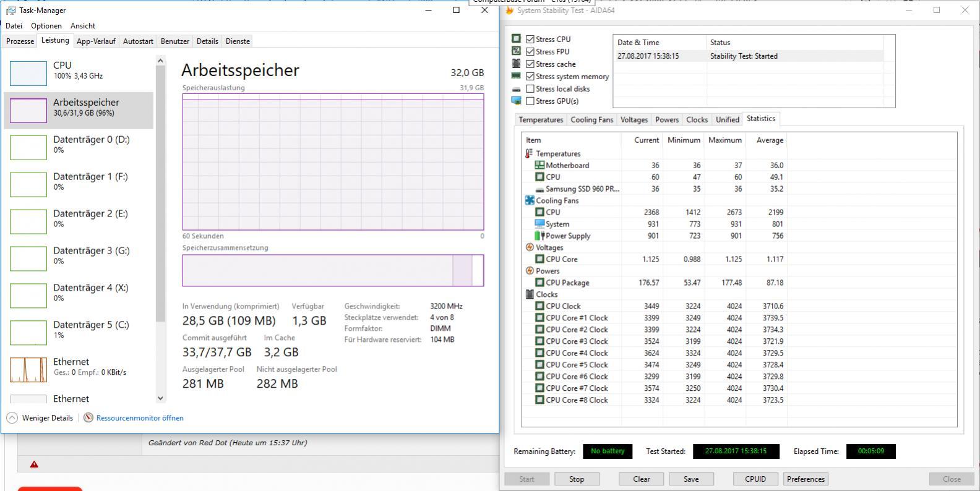Click the red warning triangle icon

coord(34,464)
